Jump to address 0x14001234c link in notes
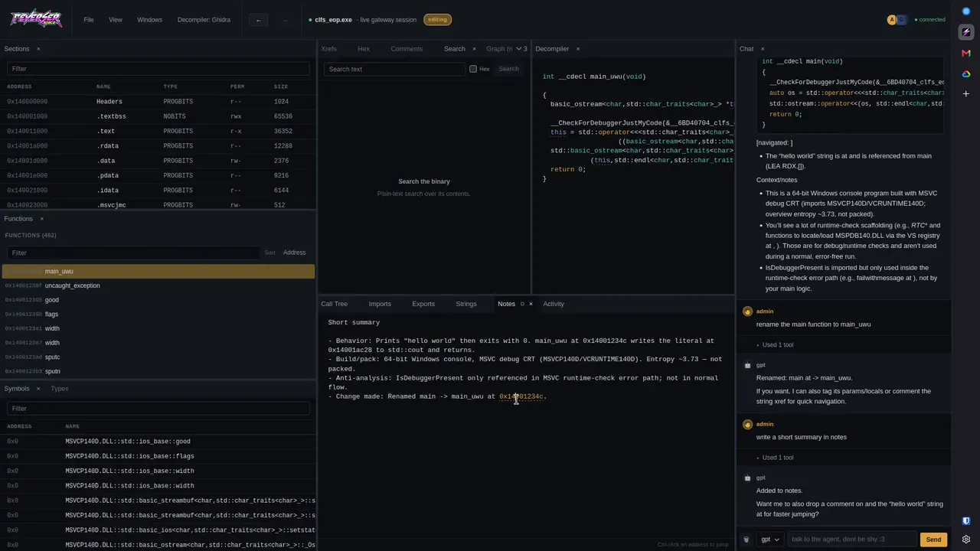980x551 pixels. click(521, 396)
